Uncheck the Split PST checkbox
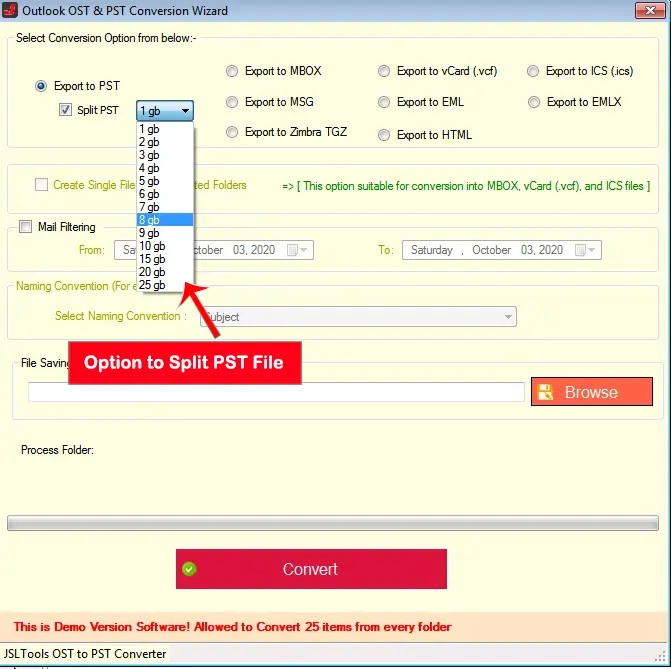The height and width of the screenshot is (669, 671). pyautogui.click(x=66, y=110)
